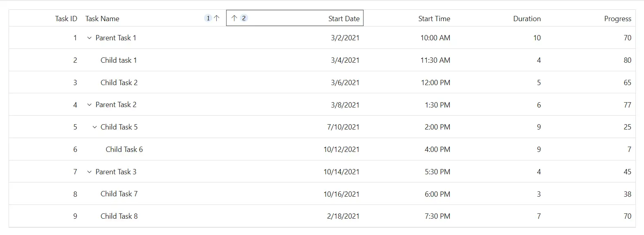The width and height of the screenshot is (644, 235).
Task: Sort by the Progress column header
Action: [617, 18]
